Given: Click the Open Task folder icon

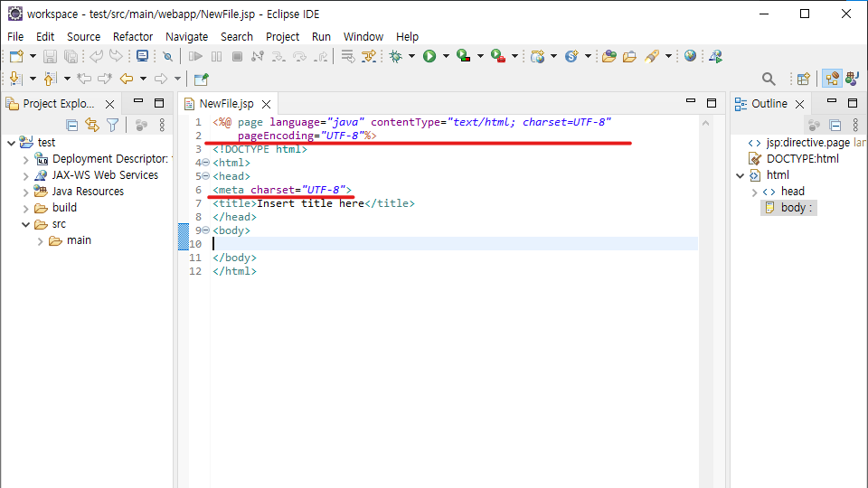Looking at the screenshot, I should tap(629, 56).
